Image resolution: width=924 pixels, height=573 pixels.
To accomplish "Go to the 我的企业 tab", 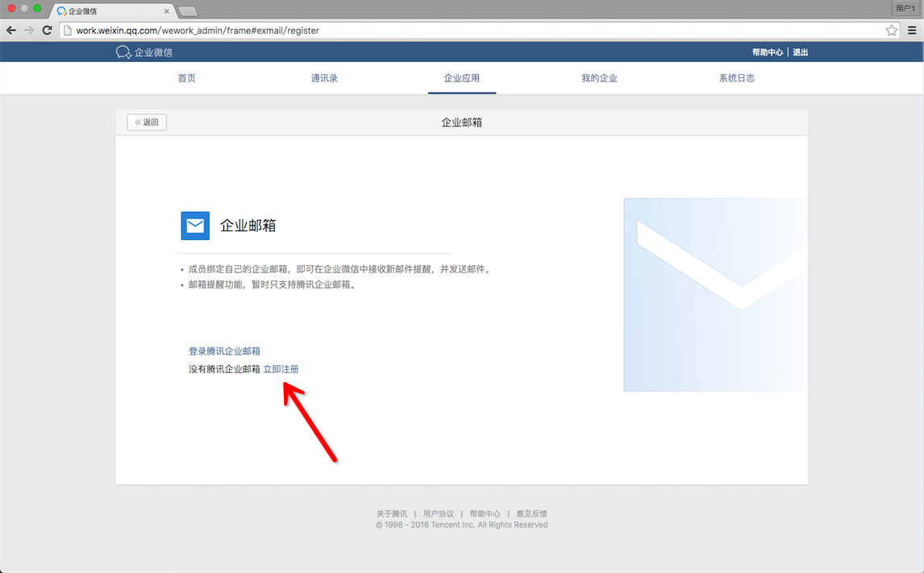I will [599, 78].
